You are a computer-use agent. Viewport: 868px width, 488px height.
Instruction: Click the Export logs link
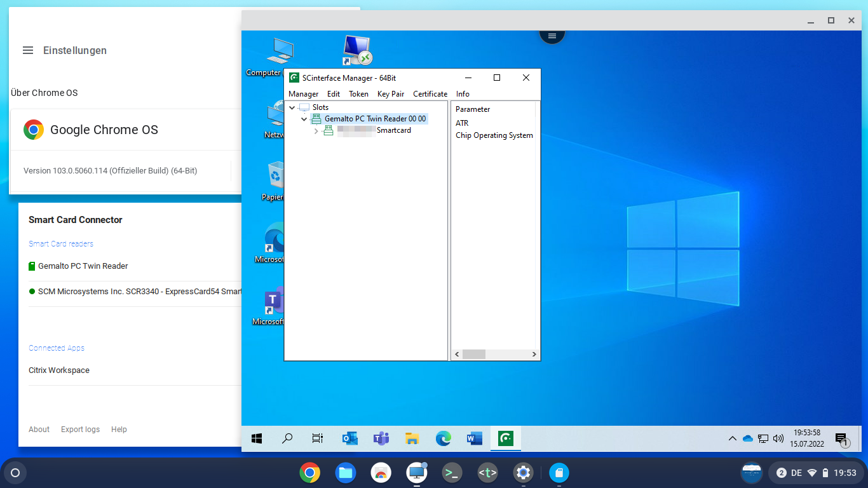point(80,430)
